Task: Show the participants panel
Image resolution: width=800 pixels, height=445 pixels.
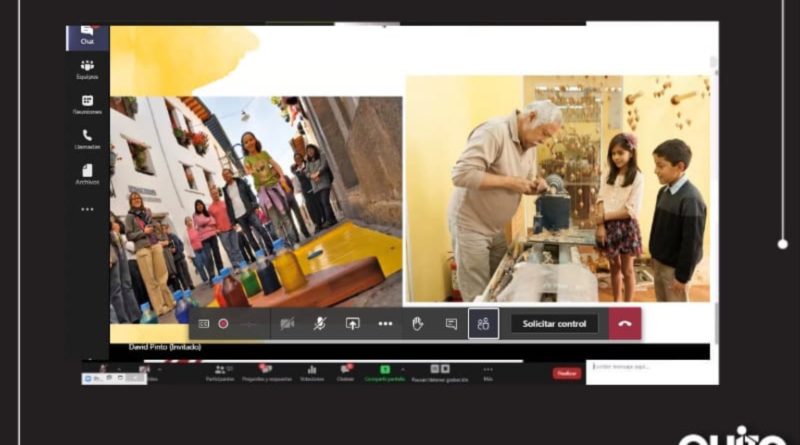Action: [483, 324]
